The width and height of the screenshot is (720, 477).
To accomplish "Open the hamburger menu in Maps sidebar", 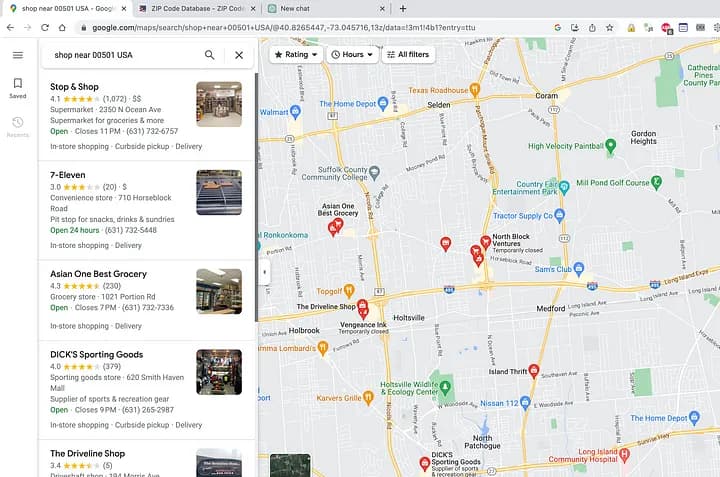I will click(18, 55).
